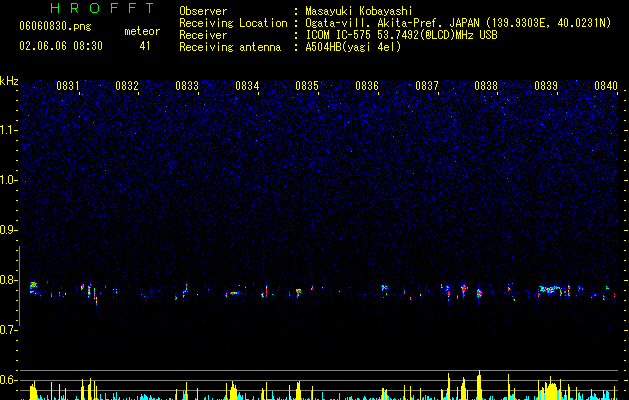Click the 0837 time marker
Viewport: 629px width, 400px height.
[427, 86]
